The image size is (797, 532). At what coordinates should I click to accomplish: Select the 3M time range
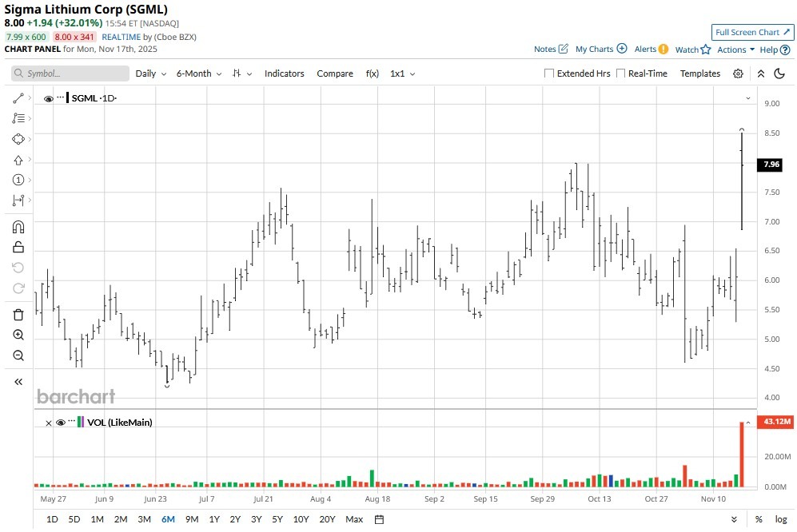coord(145,519)
